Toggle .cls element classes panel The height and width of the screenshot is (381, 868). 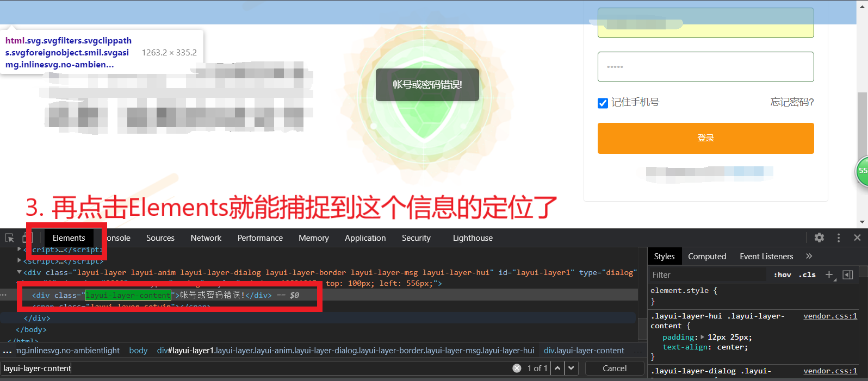tap(807, 275)
